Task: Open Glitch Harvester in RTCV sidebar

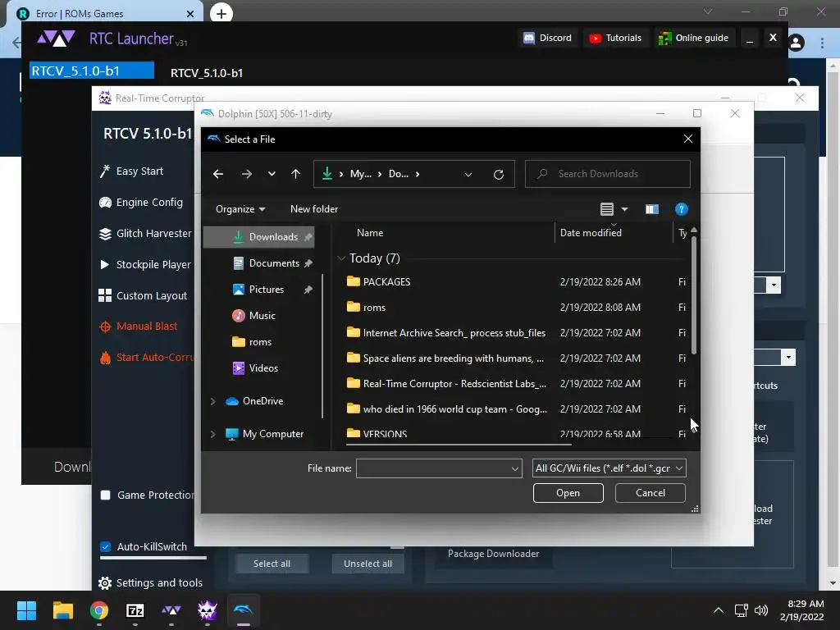Action: (145, 234)
